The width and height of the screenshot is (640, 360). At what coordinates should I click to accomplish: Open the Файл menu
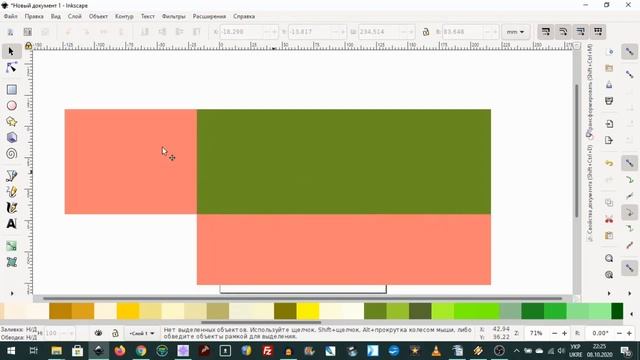(11, 16)
